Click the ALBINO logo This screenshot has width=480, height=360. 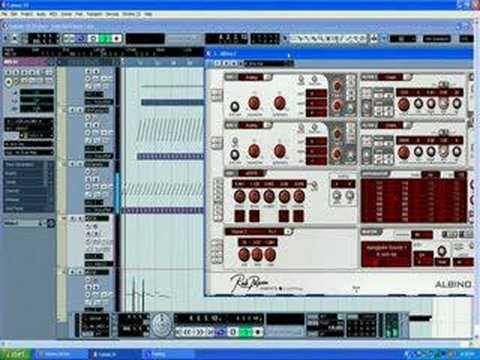pyautogui.click(x=453, y=284)
